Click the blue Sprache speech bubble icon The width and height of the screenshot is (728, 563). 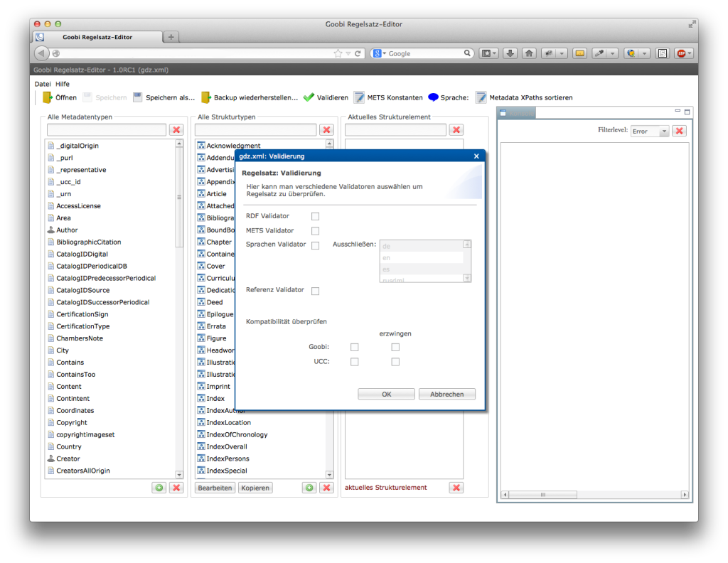[433, 97]
